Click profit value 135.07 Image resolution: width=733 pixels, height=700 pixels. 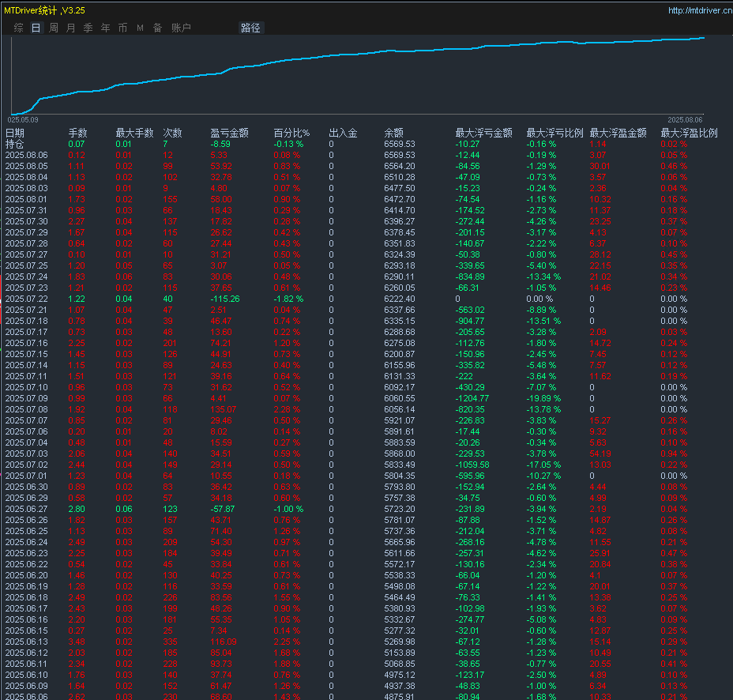[x=224, y=409]
